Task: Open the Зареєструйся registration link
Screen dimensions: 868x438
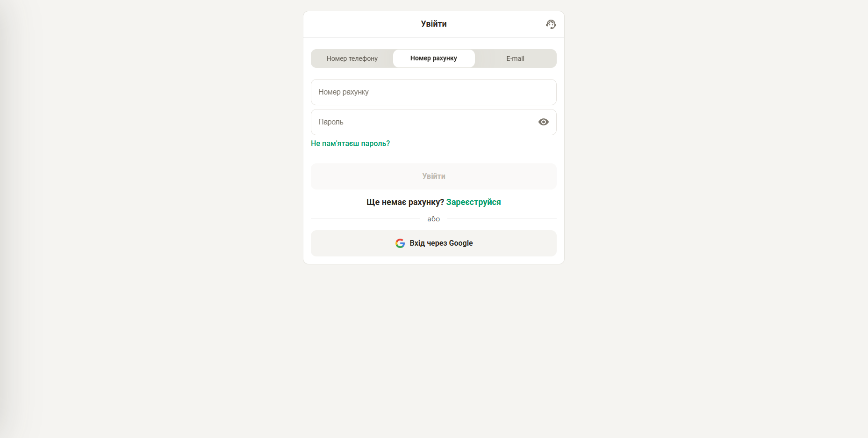Action: [473, 202]
